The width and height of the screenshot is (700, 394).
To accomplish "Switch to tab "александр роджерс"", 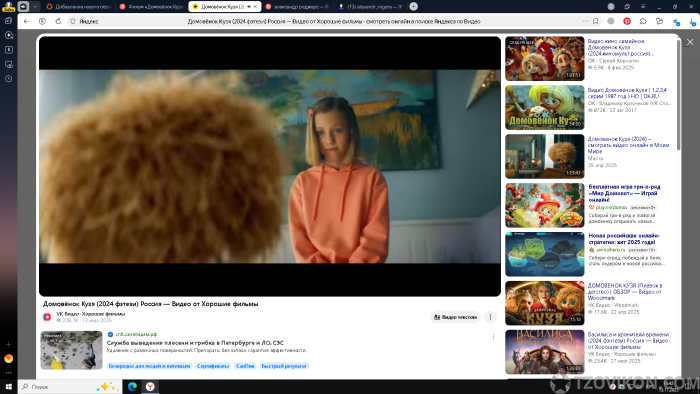I will (x=298, y=7).
